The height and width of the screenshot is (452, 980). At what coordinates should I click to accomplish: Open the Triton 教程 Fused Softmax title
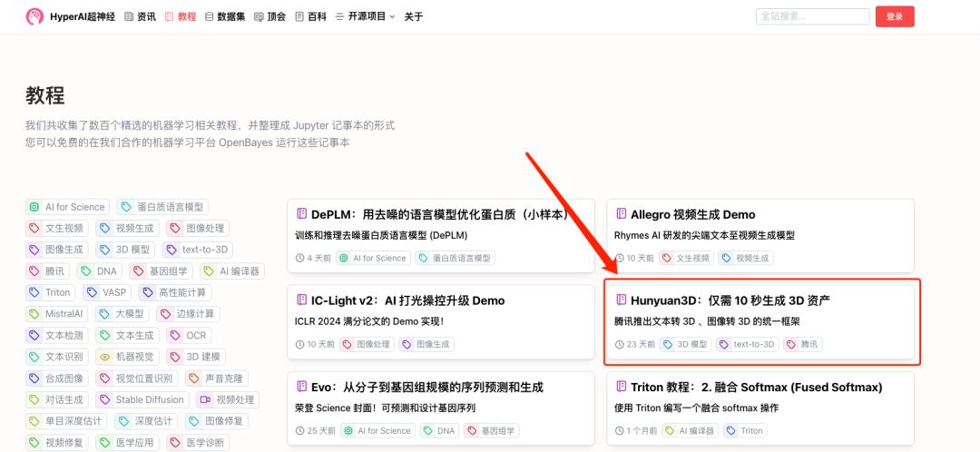pyautogui.click(x=757, y=387)
